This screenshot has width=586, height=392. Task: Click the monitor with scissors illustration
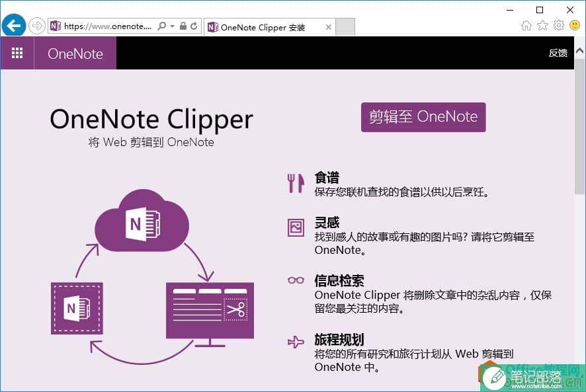point(210,315)
